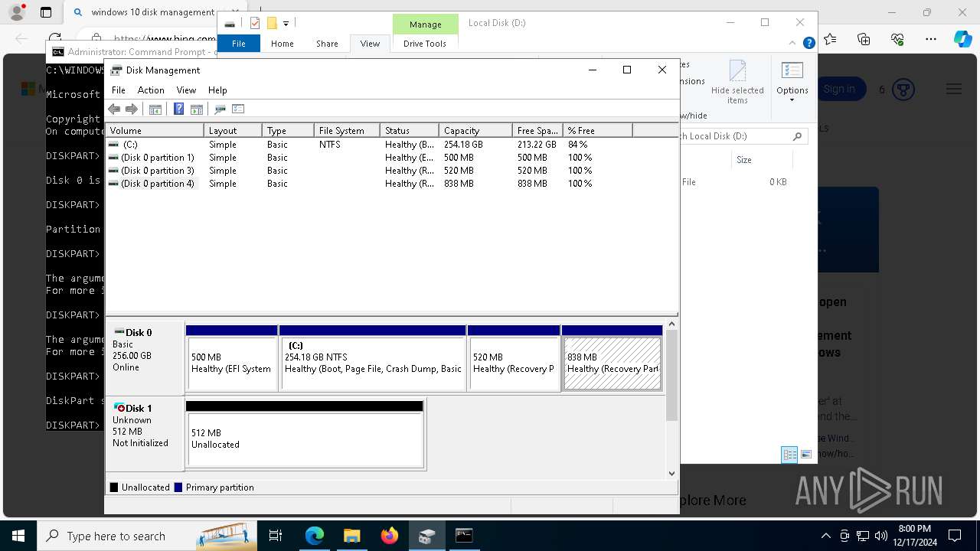Click the Explorer ribbon help icon
Viewport: 980px width, 551px height.
808,43
